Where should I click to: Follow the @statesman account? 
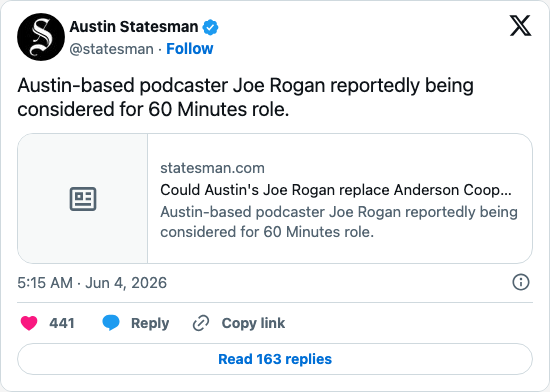(x=189, y=49)
